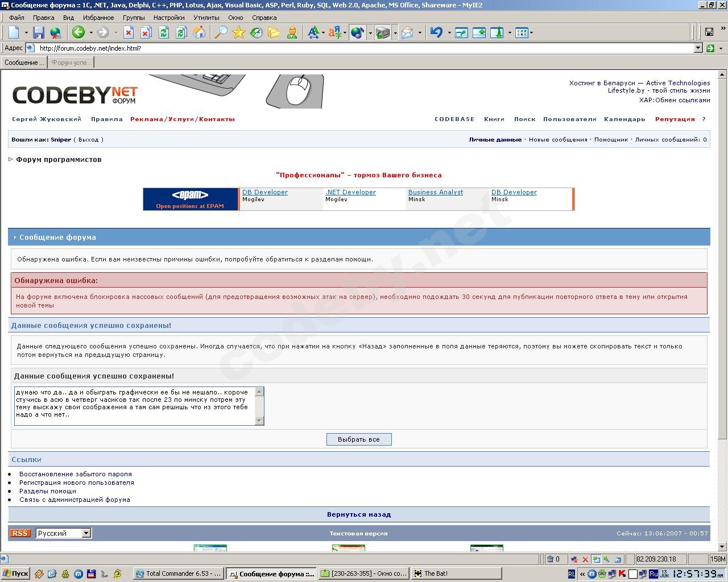Switch to Total Commander 6.53 taskbar window
728x582 pixels.
179,573
